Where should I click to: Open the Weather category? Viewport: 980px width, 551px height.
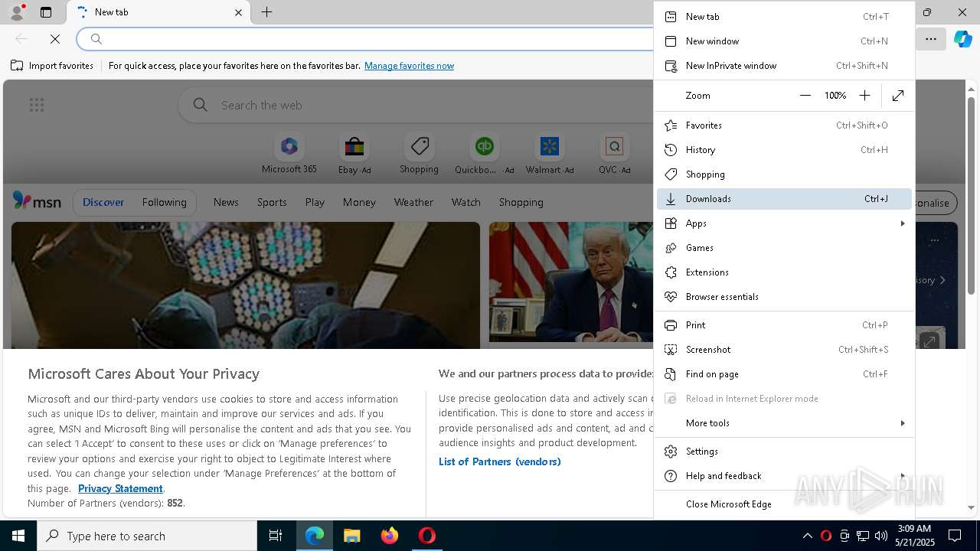coord(413,202)
